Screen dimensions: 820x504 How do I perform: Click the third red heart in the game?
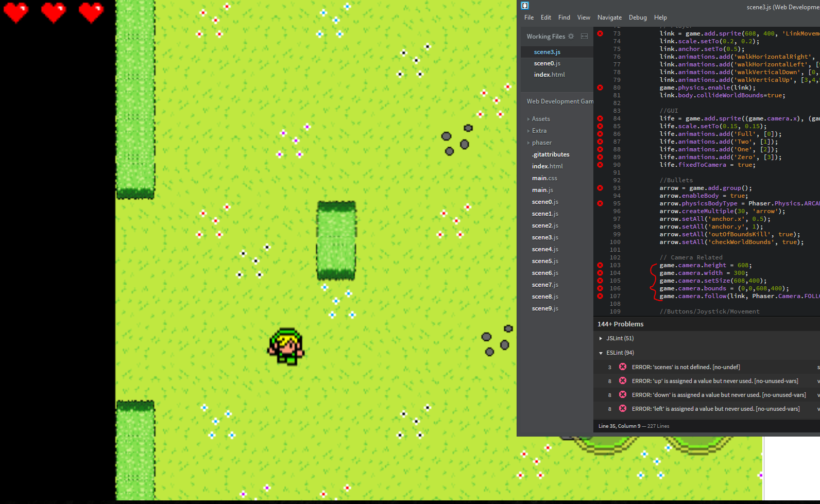pos(91,12)
